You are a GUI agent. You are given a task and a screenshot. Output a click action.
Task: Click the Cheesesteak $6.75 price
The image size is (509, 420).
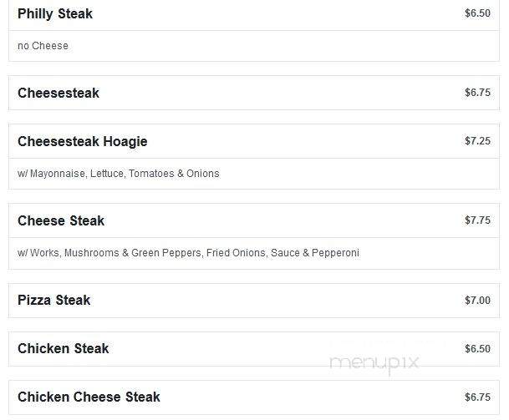(x=477, y=93)
